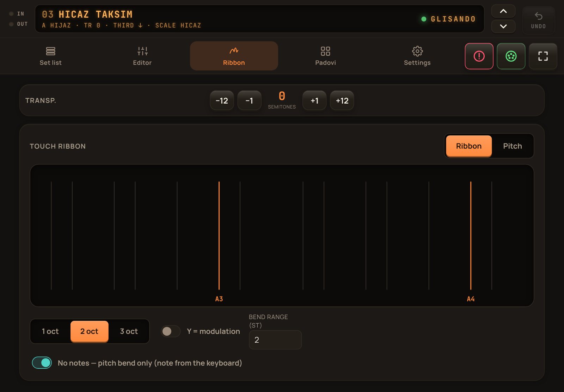Set ribbon range to 1 oct
Screen dimensions: 564x392
[x=50, y=331]
